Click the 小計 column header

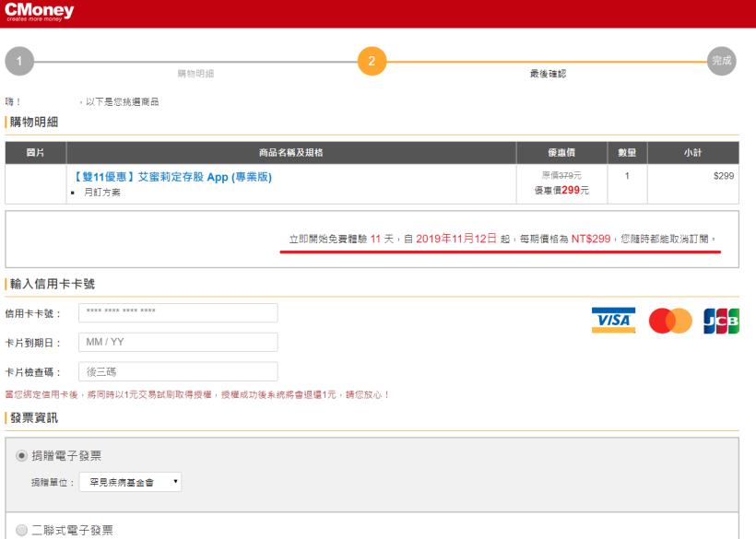click(692, 153)
